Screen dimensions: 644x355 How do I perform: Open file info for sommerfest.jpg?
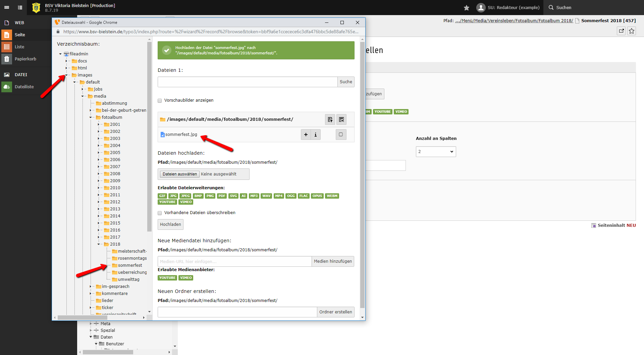(315, 135)
